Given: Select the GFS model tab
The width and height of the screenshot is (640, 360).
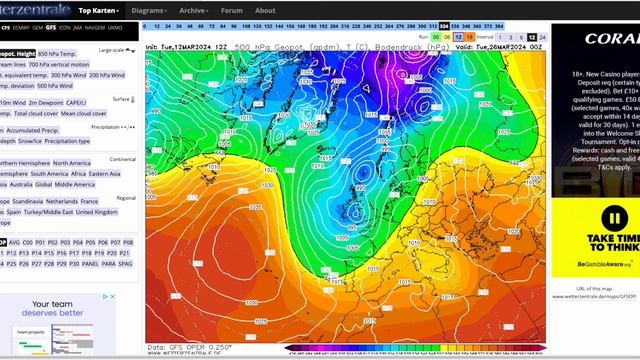Looking at the screenshot, I should (51, 28).
